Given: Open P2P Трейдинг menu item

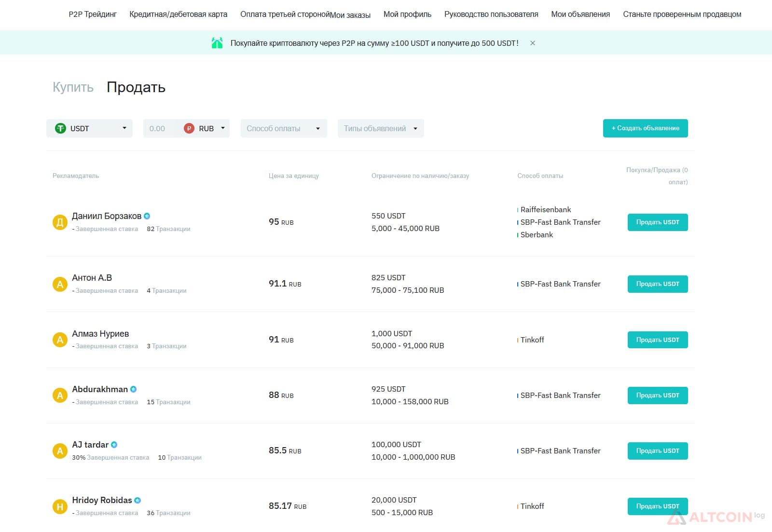Looking at the screenshot, I should [x=93, y=14].
